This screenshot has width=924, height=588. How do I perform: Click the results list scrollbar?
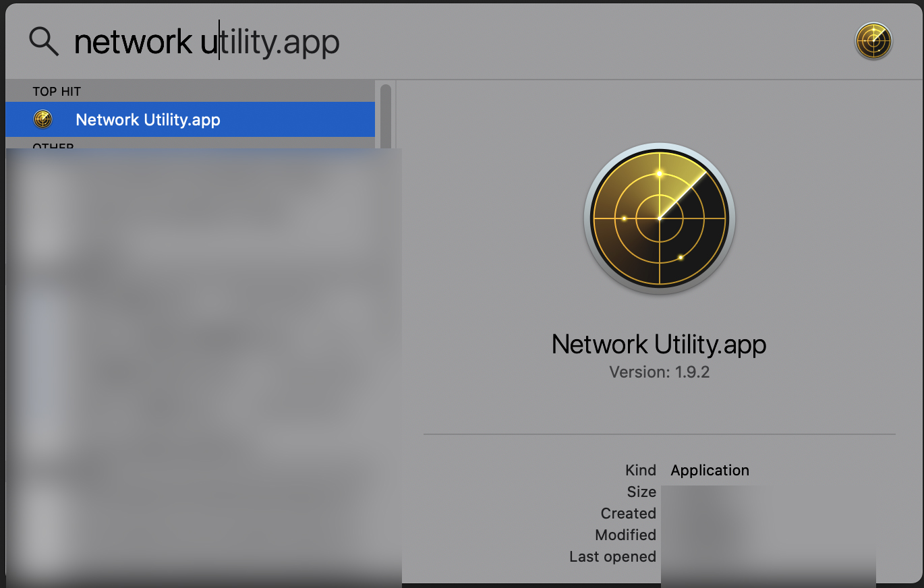[386, 116]
